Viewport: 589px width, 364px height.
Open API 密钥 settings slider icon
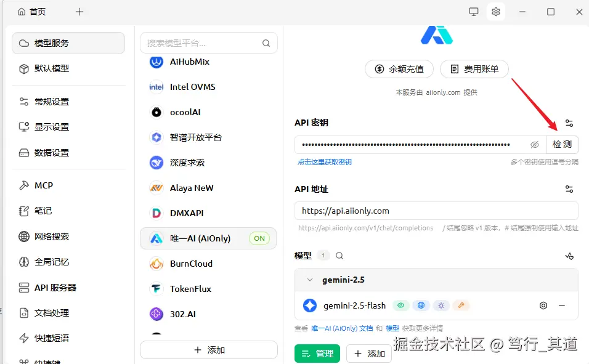coord(569,123)
